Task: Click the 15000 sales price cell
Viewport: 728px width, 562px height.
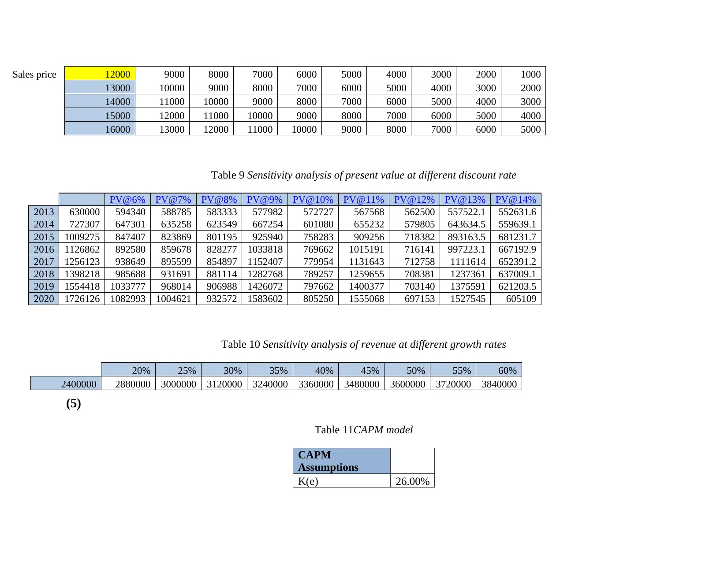Action: click(x=100, y=115)
